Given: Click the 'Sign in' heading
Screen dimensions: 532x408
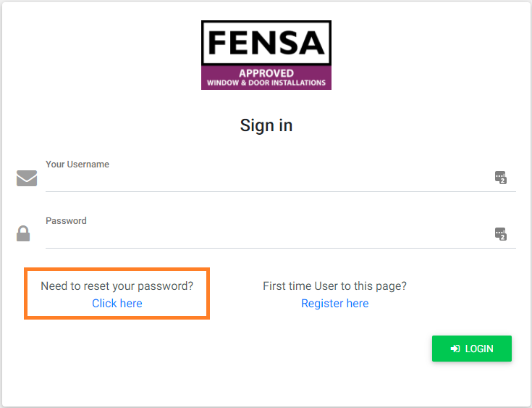Looking at the screenshot, I should click(266, 125).
